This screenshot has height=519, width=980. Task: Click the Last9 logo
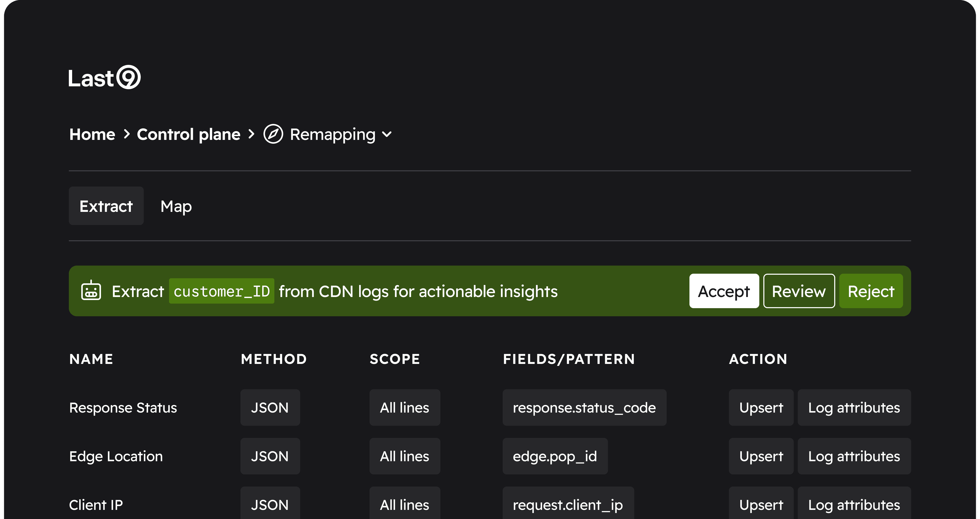104,78
